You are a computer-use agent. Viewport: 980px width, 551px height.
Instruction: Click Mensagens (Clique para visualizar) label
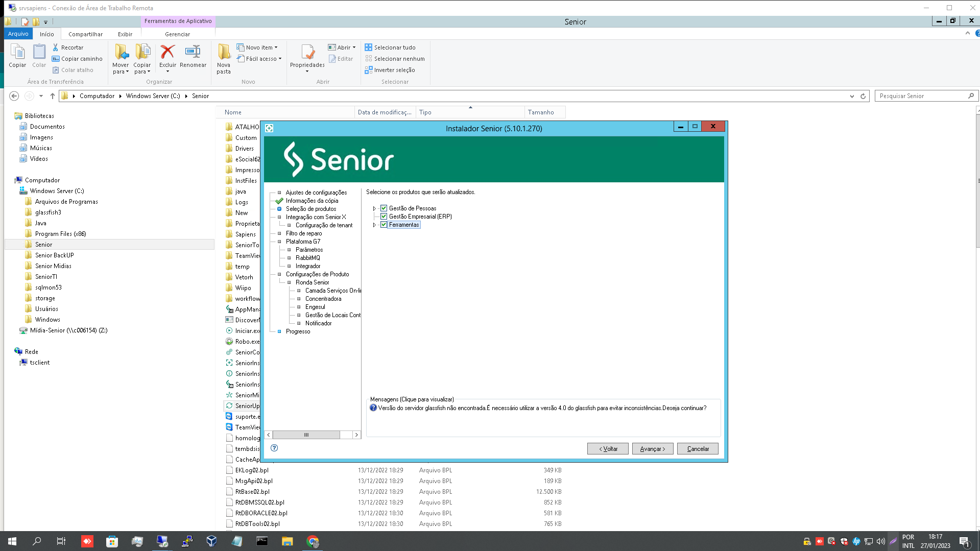tap(412, 399)
